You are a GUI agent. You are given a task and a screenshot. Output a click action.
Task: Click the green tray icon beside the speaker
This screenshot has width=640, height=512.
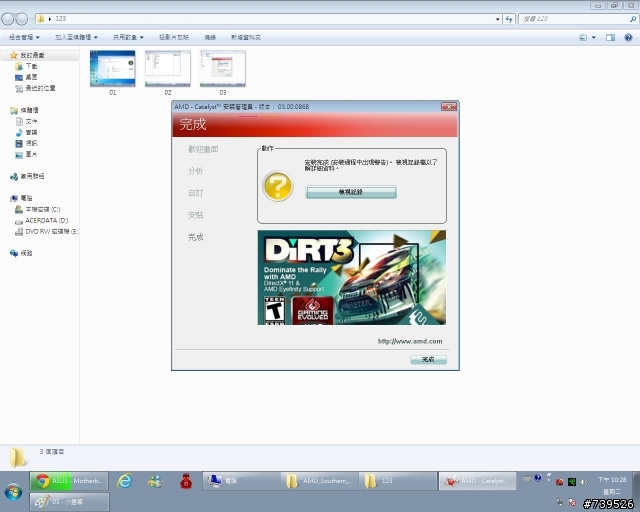(x=572, y=482)
